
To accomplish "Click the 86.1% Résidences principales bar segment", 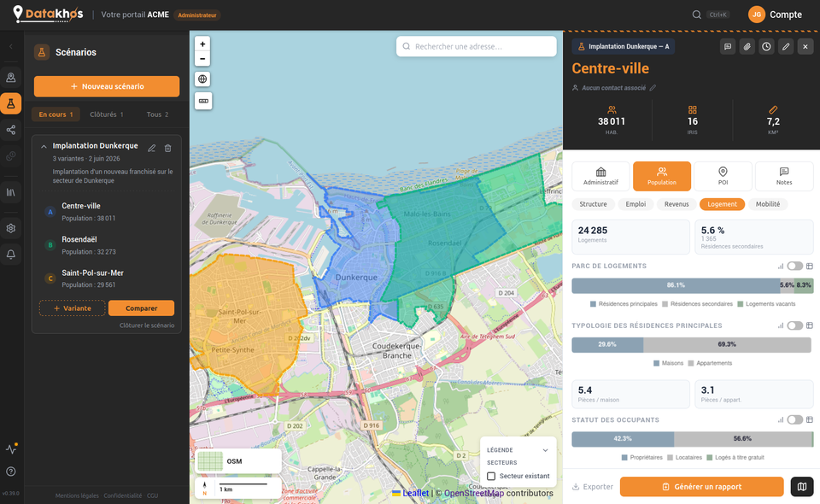I will pyautogui.click(x=676, y=285).
